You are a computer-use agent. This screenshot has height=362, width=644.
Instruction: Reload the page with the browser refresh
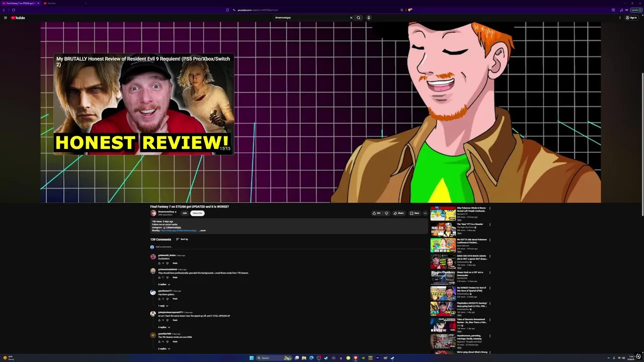point(14,10)
